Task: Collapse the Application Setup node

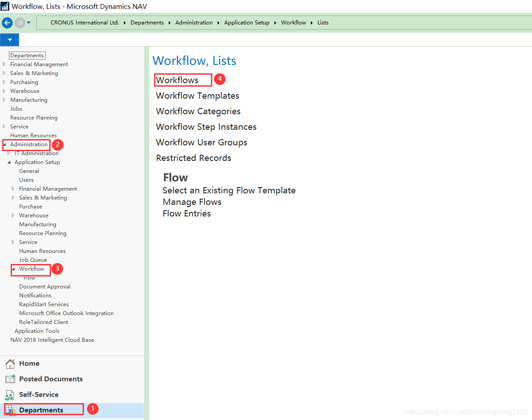Action: pos(9,162)
